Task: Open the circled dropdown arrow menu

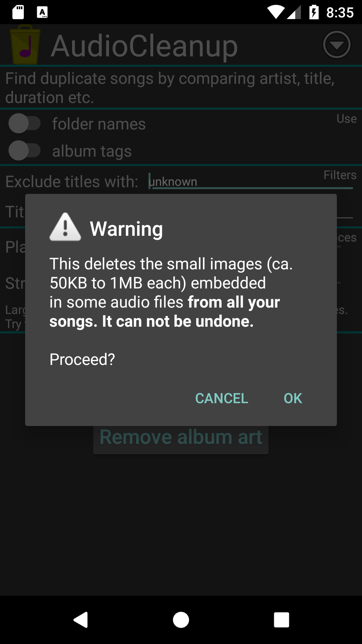Action: click(x=337, y=45)
